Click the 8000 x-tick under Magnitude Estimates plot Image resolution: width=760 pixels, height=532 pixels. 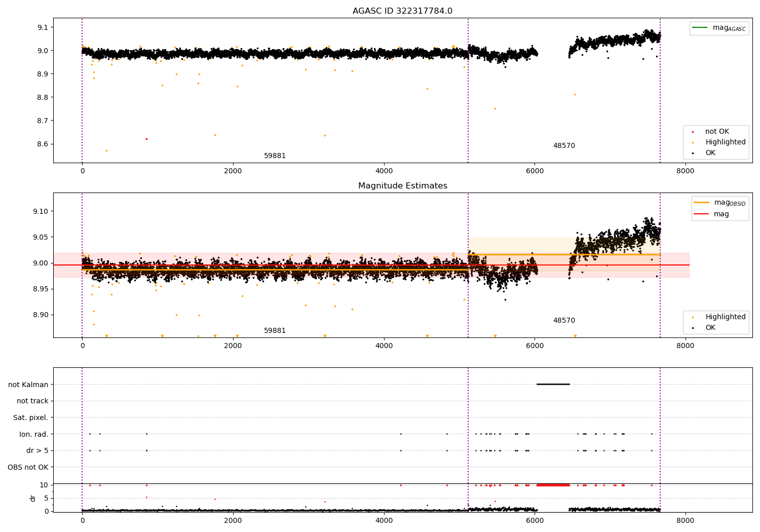(686, 346)
